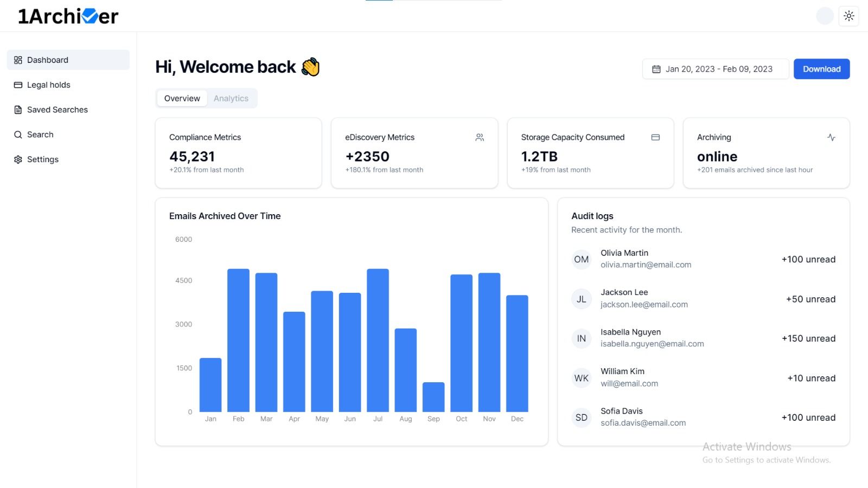Open Settings in the sidebar
868x488 pixels.
[68, 159]
